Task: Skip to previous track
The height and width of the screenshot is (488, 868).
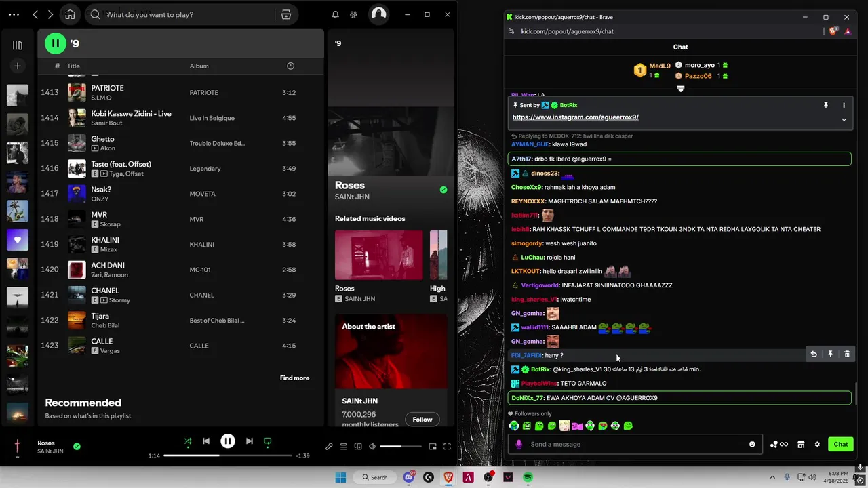Action: point(206,441)
